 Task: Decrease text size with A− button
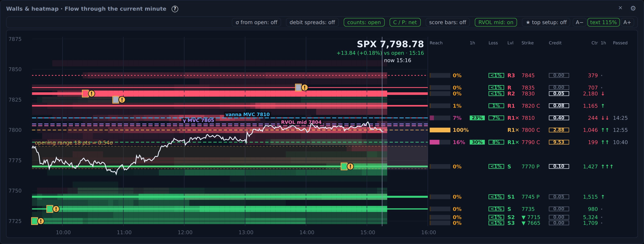tap(579, 22)
